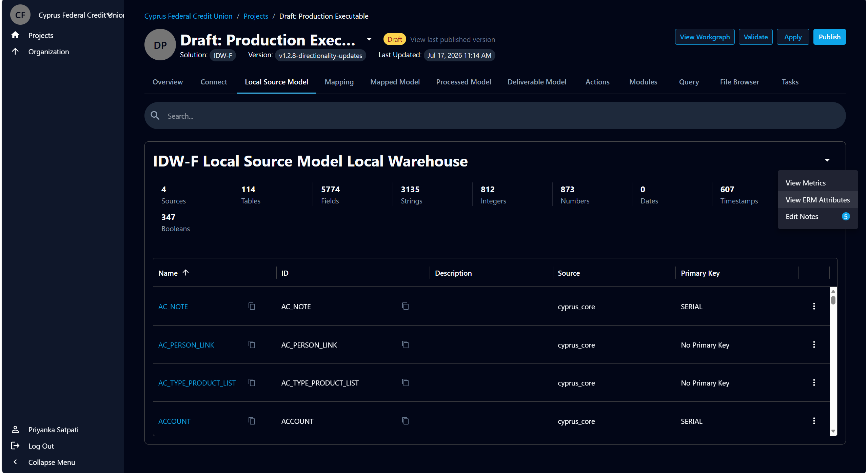868x473 pixels.
Task: Copy the AC_TYPE_PRODUCT_LIST table name
Action: click(252, 382)
